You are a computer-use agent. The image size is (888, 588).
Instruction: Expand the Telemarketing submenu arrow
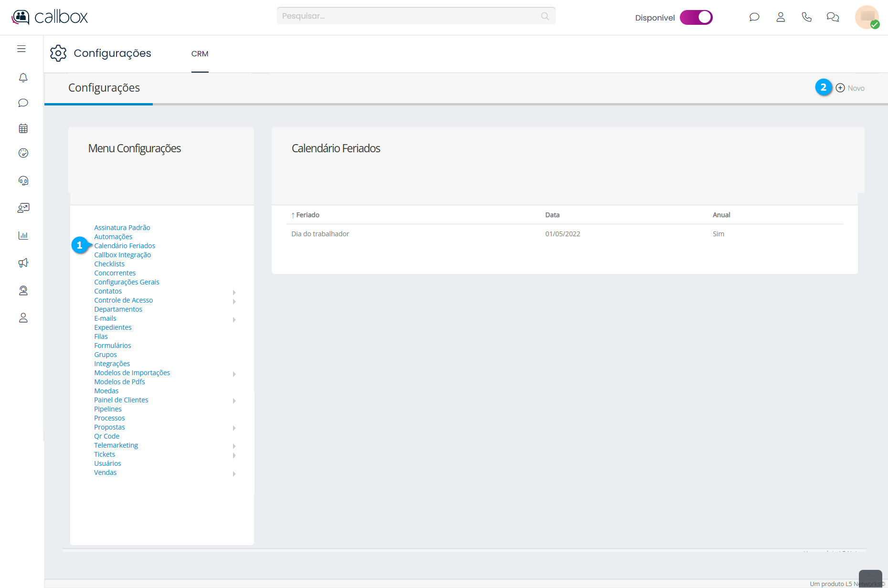[x=234, y=446]
